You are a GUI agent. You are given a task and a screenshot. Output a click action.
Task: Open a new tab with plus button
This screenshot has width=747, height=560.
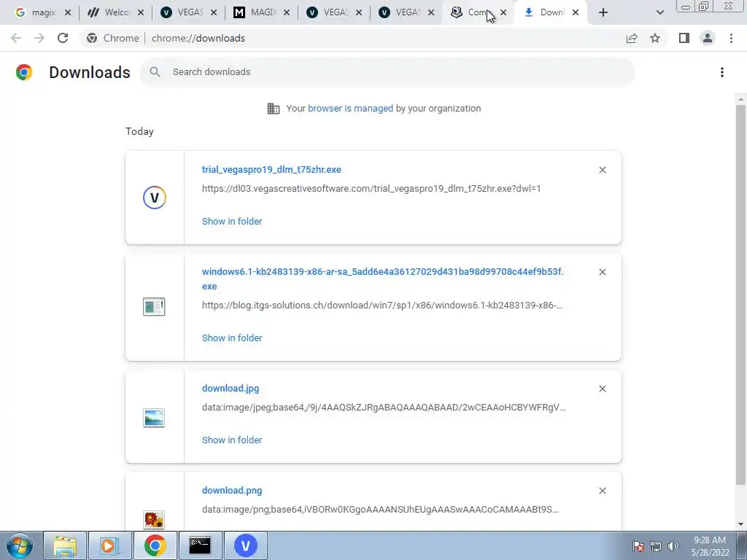pyautogui.click(x=603, y=12)
